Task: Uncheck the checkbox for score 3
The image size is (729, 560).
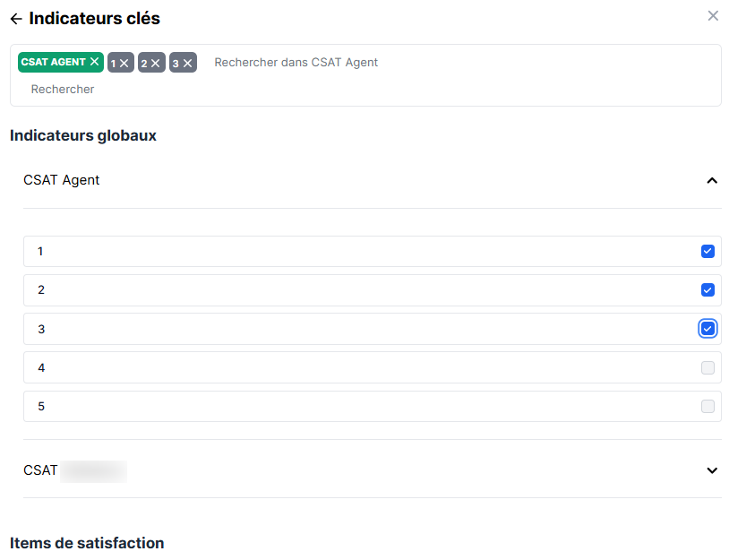Action: coord(708,329)
